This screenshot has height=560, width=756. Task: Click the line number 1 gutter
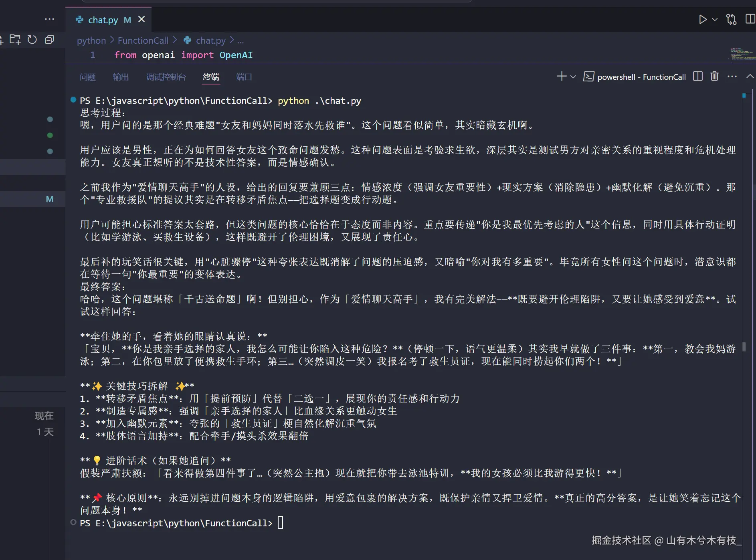pyautogui.click(x=93, y=55)
